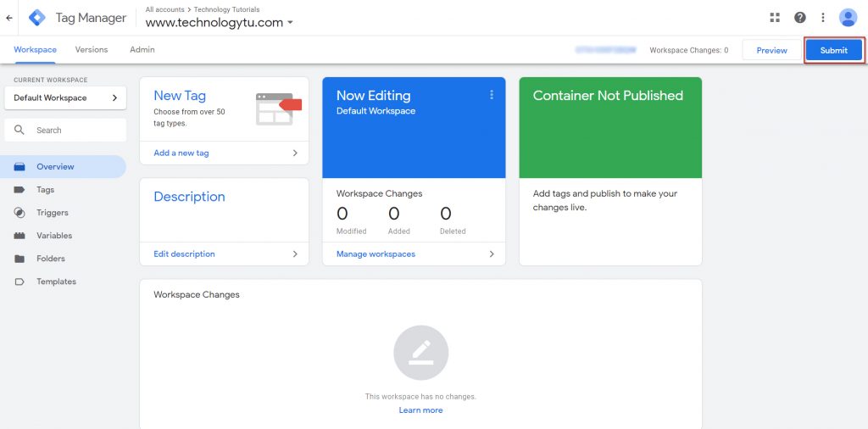Image resolution: width=868 pixels, height=429 pixels.
Task: Click the Preview button
Action: pos(771,50)
